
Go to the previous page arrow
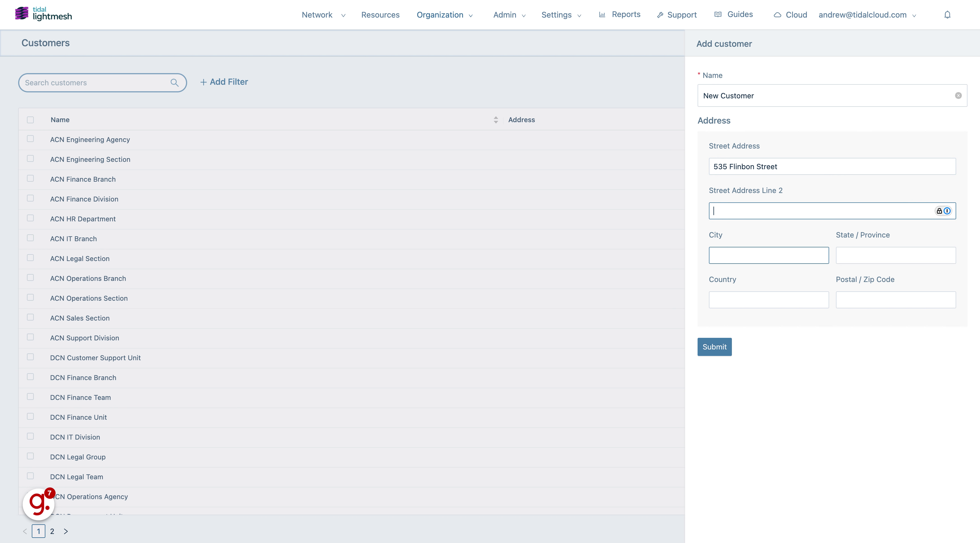tap(25, 531)
